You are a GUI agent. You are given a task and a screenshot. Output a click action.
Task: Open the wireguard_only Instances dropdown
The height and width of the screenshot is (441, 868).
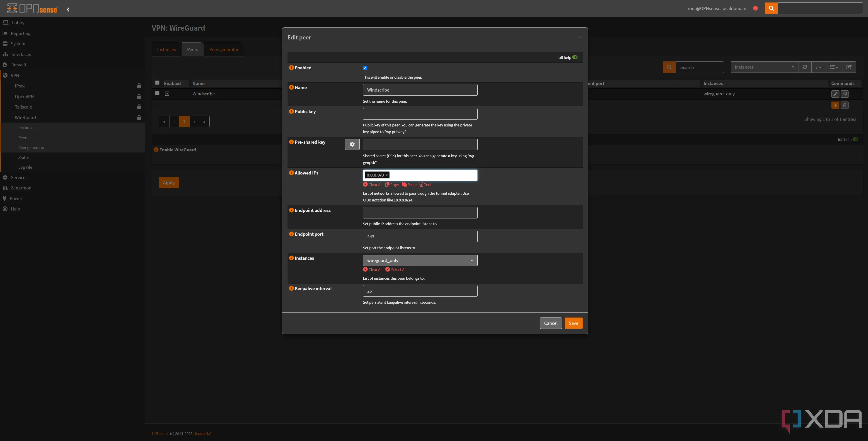420,260
